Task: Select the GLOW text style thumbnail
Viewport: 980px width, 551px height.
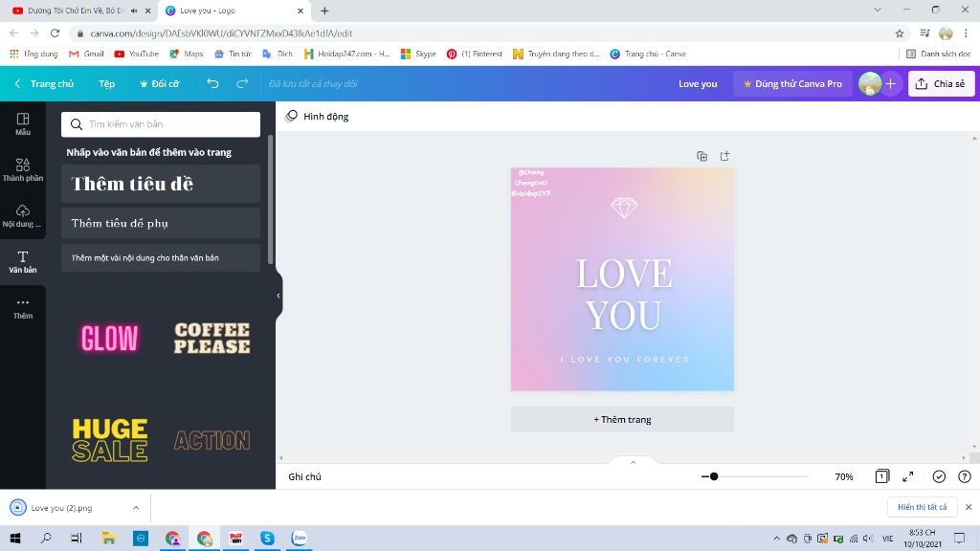Action: (x=109, y=338)
